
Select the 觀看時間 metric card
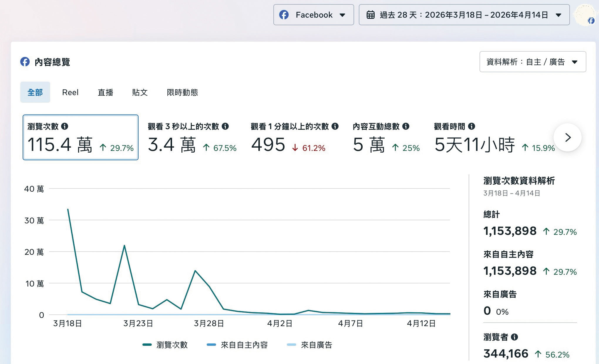[494, 137]
